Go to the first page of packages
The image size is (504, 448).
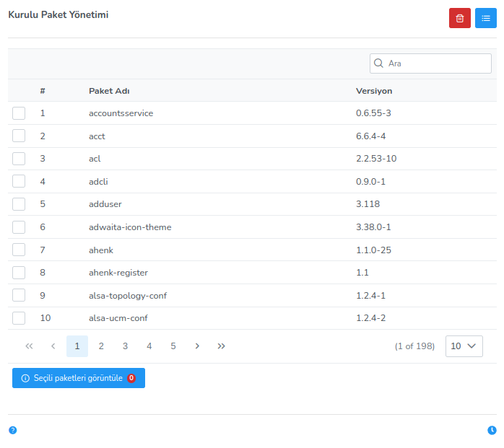(29, 346)
